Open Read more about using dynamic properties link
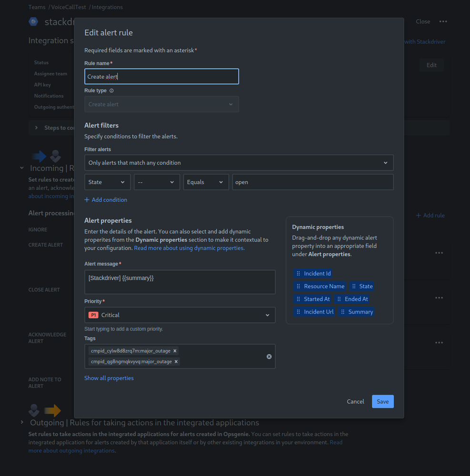Viewport: 470px width, 476px height. 190,248
